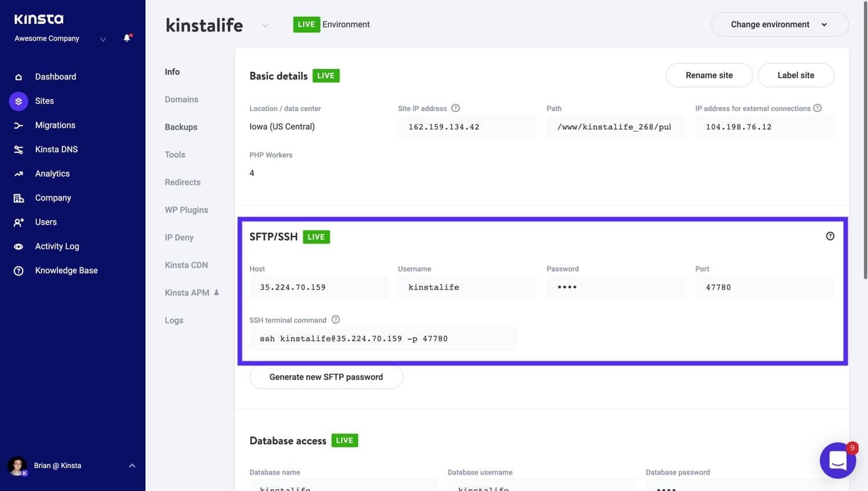Click the Label site button

point(796,75)
